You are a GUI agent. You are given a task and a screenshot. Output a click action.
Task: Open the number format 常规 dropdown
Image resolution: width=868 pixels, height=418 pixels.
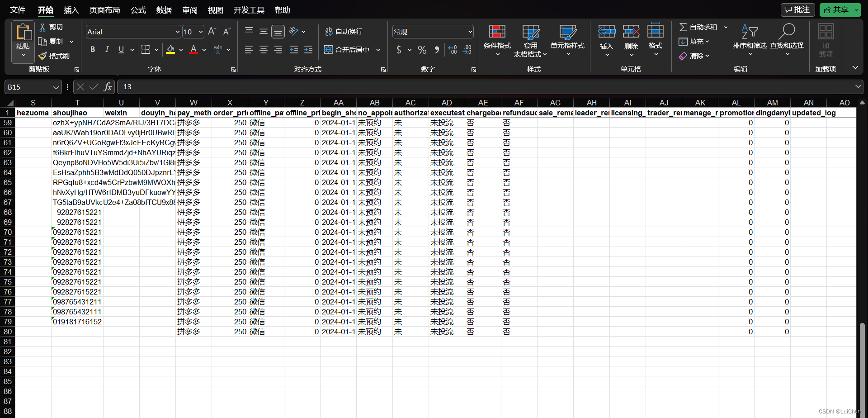470,32
